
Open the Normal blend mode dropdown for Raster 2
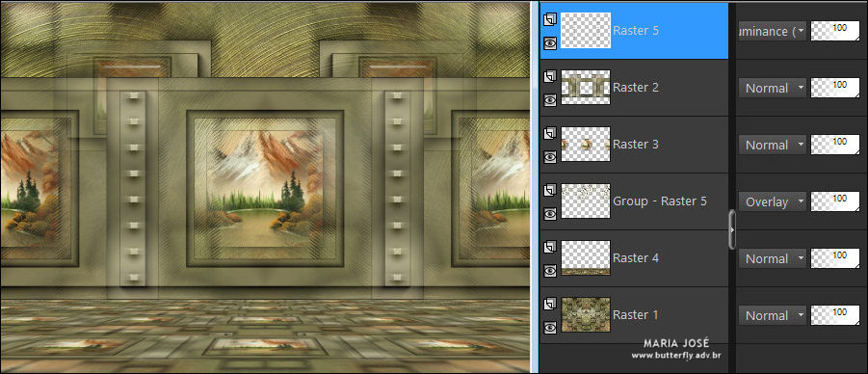click(773, 88)
